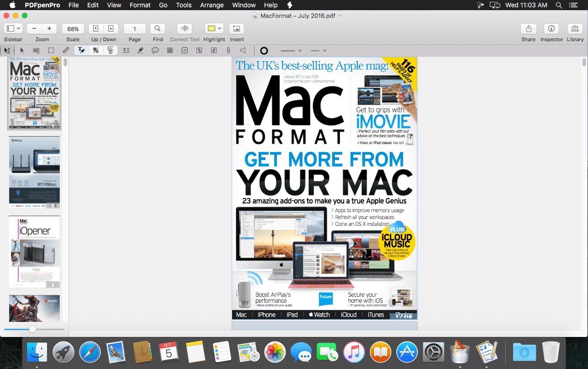588x369 pixels.
Task: Select the ruler measurement tool
Action: pyautogui.click(x=66, y=50)
